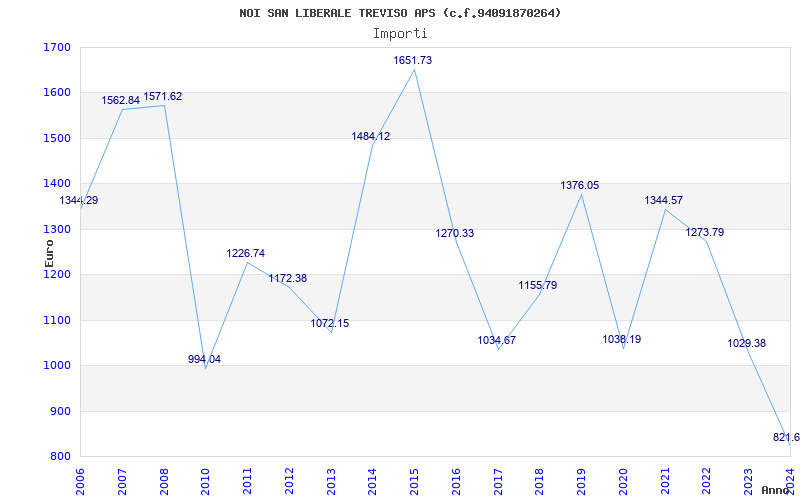This screenshot has width=800, height=500.
Task: Select the 1034.67 data label
Action: tap(496, 340)
